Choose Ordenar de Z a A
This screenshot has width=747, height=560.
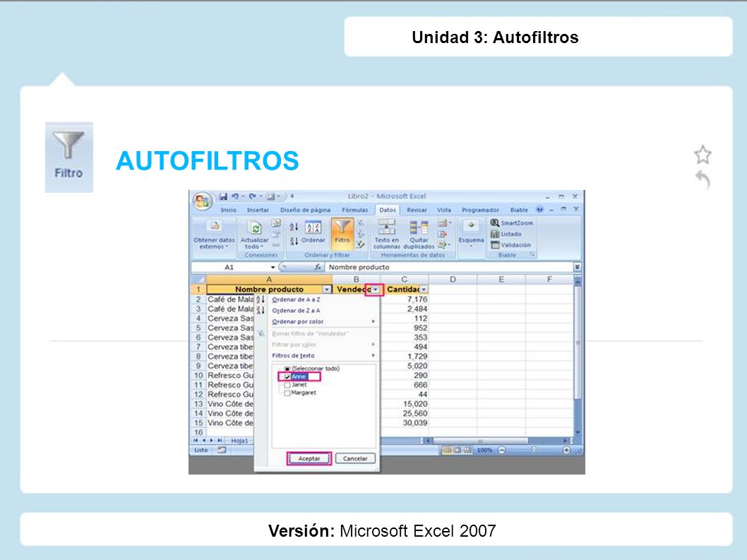pyautogui.click(x=297, y=311)
